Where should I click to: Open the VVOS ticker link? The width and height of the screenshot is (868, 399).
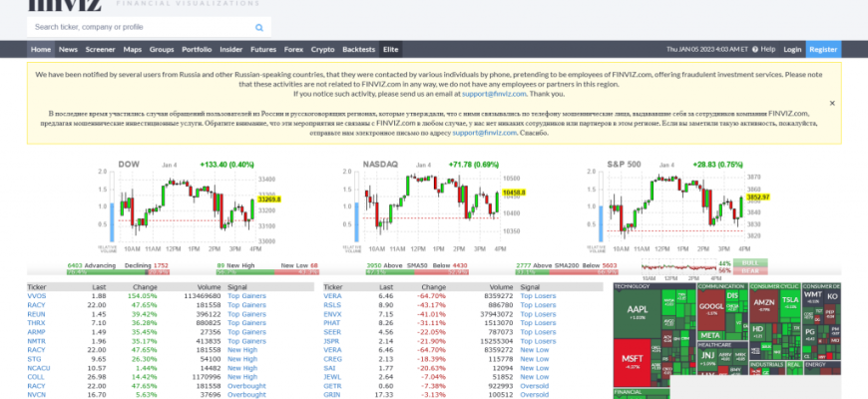[36, 296]
